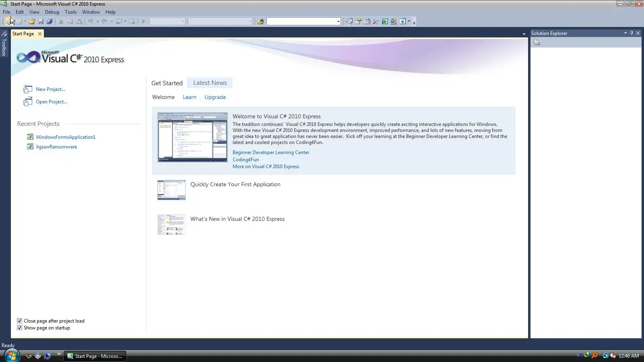644x362 pixels.
Task: Open recent project WindowsFormsApplication1
Action: [x=66, y=137]
